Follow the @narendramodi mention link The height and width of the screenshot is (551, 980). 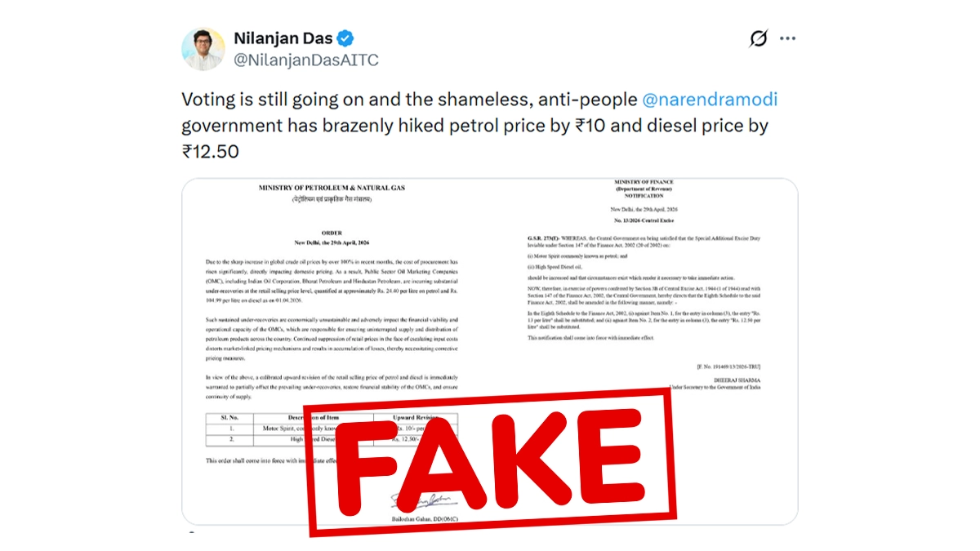coord(710,101)
